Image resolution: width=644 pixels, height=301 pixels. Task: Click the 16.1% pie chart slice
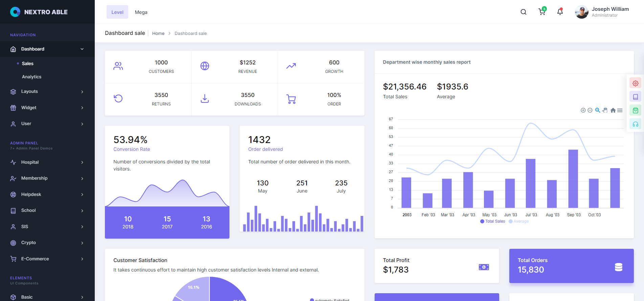[195, 288]
